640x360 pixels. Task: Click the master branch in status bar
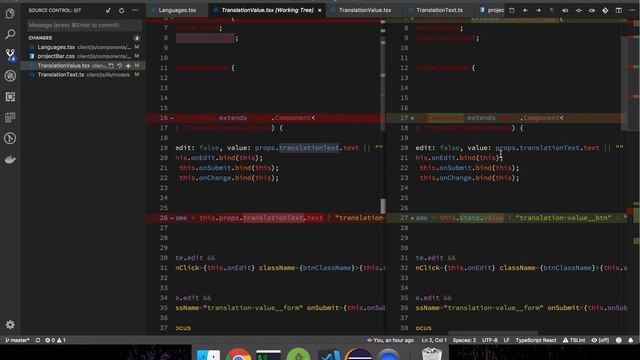[17, 340]
